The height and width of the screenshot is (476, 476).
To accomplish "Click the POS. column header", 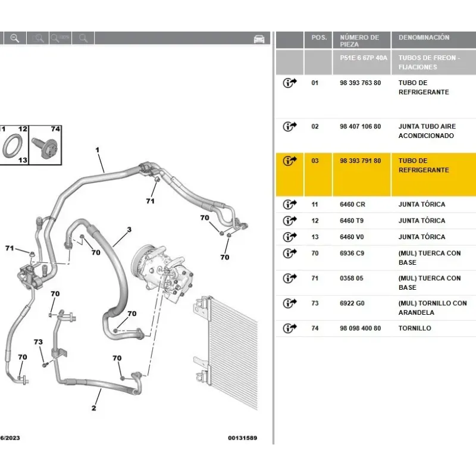I will click(x=319, y=37).
